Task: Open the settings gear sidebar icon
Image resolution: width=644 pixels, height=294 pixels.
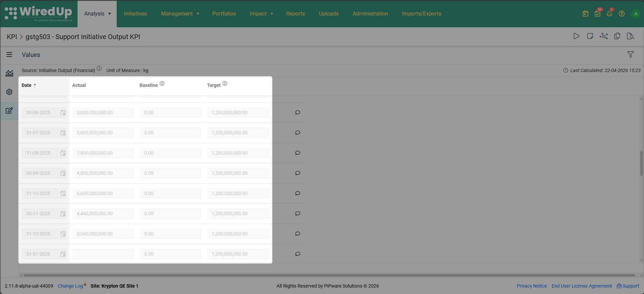Action: 9,92
